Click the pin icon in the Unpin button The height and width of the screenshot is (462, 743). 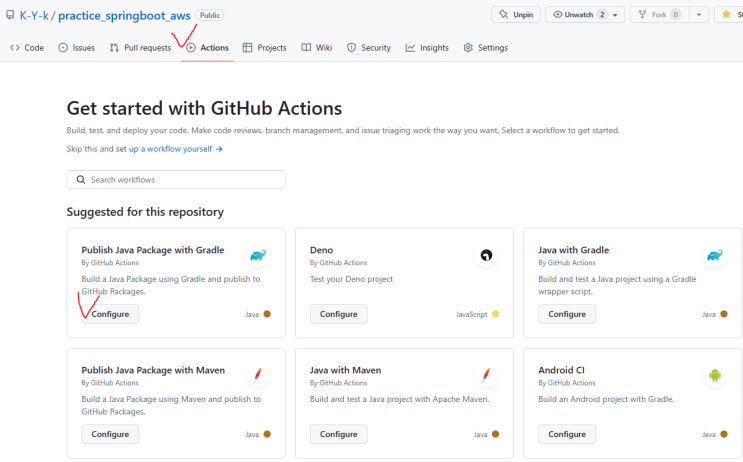click(x=503, y=15)
